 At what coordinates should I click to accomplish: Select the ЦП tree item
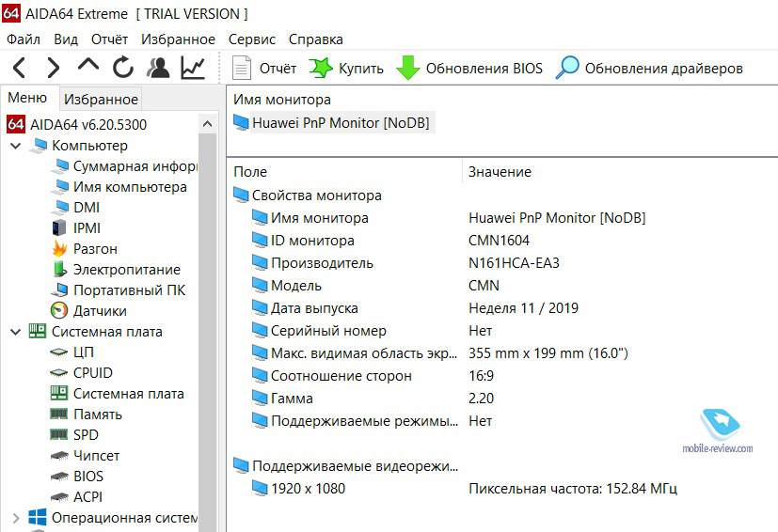[72, 352]
